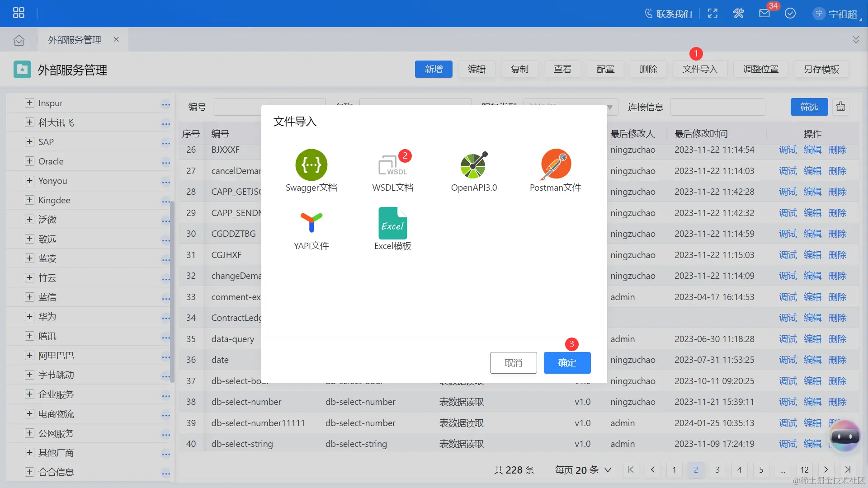Pick the OpenAPI3.0 import icon
The width and height of the screenshot is (868, 488).
pyautogui.click(x=473, y=165)
